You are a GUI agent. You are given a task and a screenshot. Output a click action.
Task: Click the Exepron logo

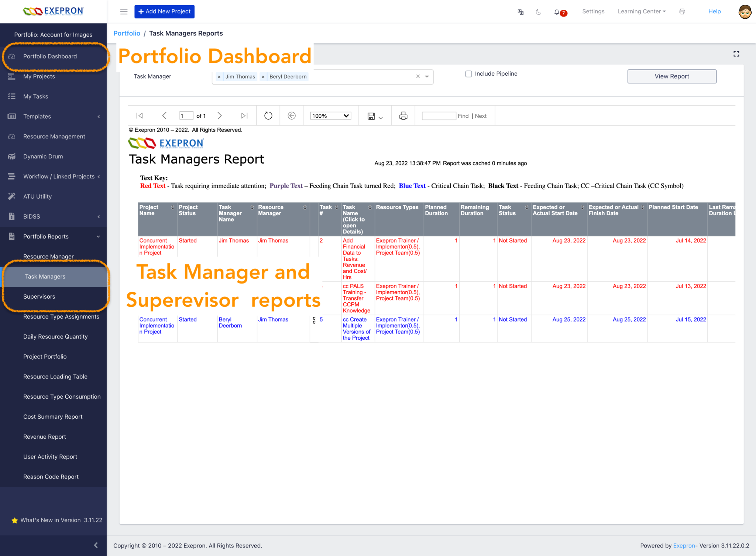(x=53, y=11)
